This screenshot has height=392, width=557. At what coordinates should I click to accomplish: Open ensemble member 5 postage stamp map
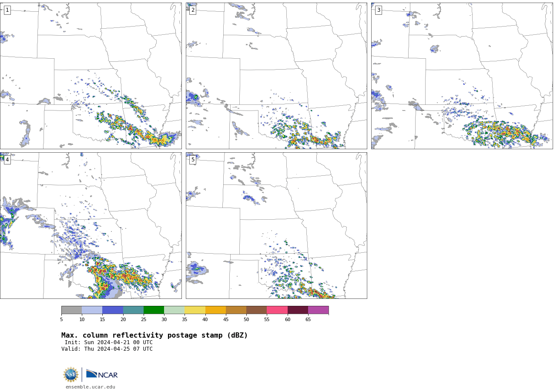coord(276,225)
